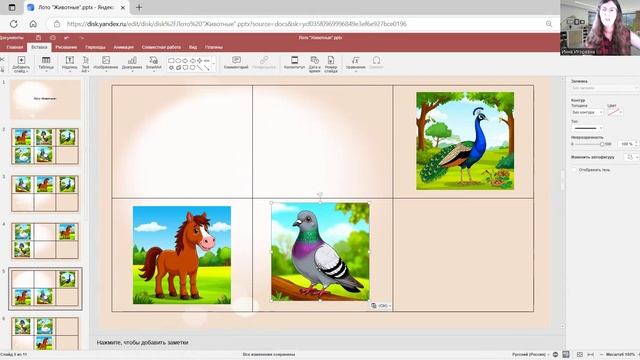This screenshot has width=640, height=360.
Task: Click the Надпись text box icon
Action: point(70,60)
